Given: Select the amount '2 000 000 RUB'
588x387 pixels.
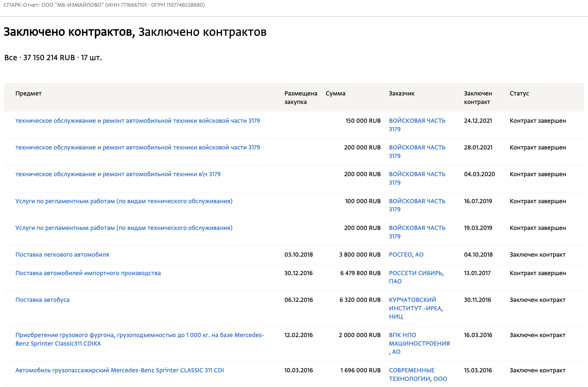Looking at the screenshot, I should 360,335.
